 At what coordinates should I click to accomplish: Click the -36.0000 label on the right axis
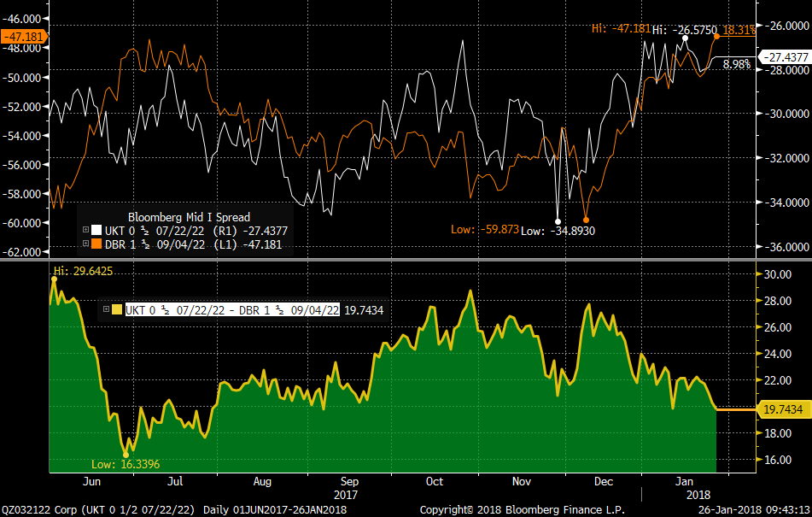(786, 247)
